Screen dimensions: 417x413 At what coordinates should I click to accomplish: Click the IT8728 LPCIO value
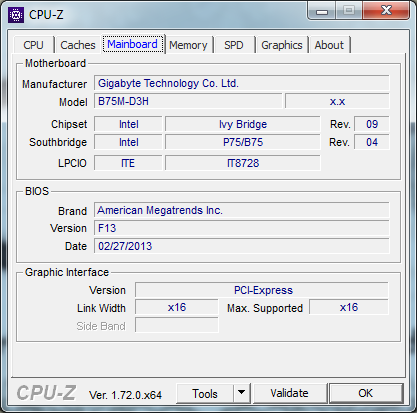243,163
